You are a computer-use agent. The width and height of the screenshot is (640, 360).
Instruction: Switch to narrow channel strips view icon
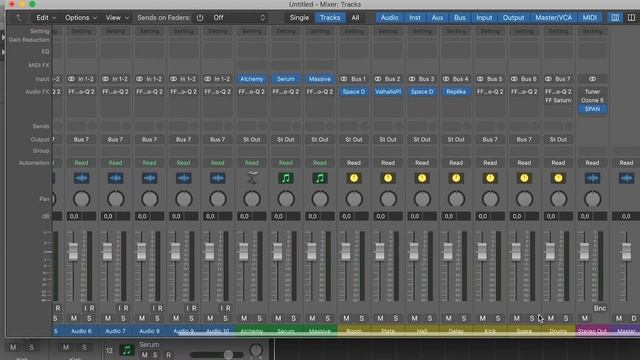pyautogui.click(x=615, y=18)
